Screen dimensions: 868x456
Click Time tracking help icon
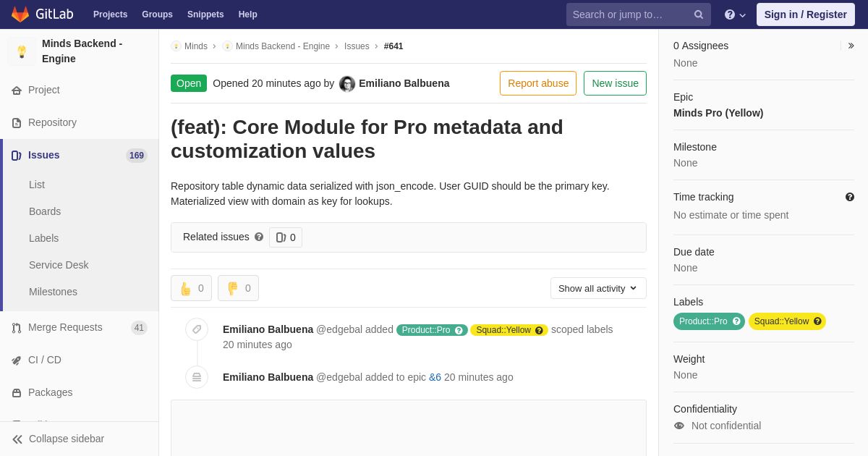[850, 197]
